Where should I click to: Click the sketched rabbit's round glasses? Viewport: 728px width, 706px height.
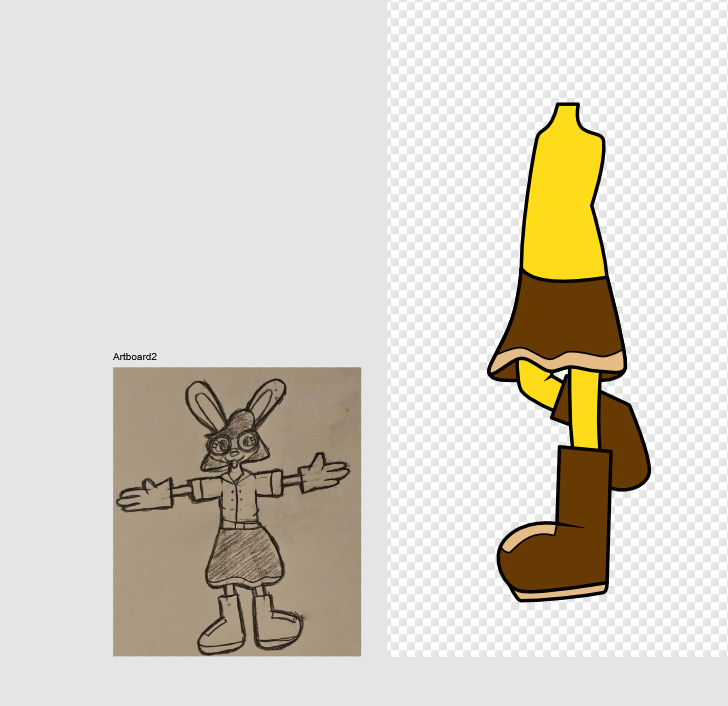point(233,440)
